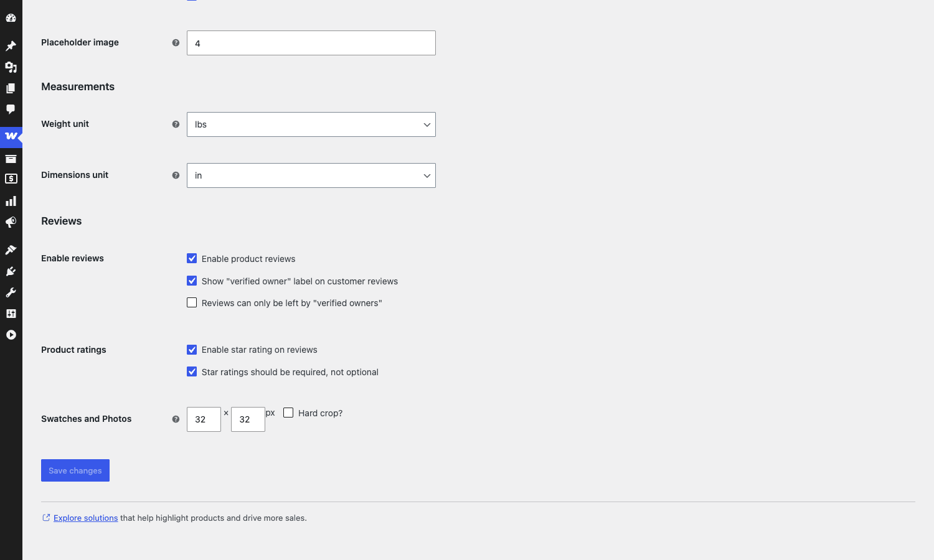Screen dimensions: 934x560
Task: Open the Weight unit dropdown showing lbs
Action: point(311,124)
